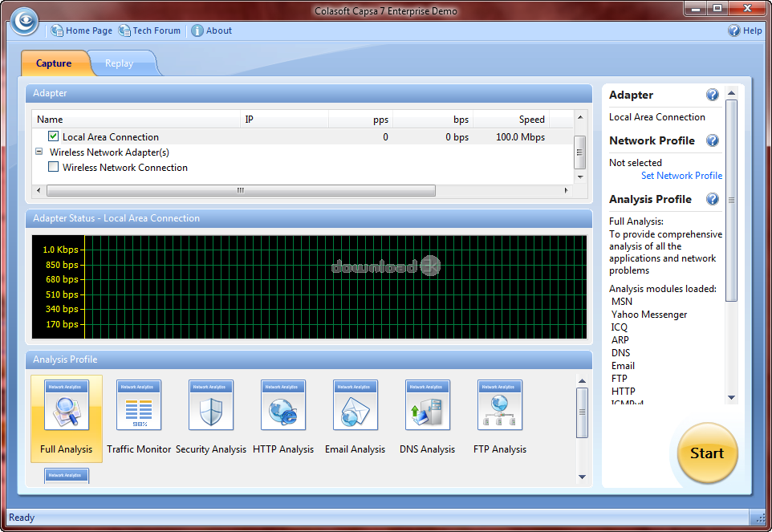This screenshot has height=532, width=772.
Task: Click the ICQ module entry
Action: (x=619, y=327)
